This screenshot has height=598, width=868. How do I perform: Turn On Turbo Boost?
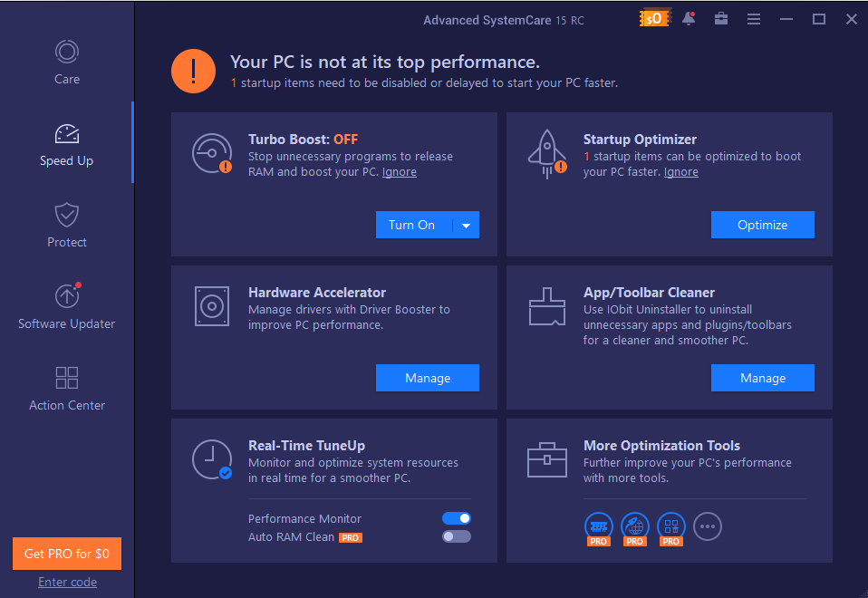click(414, 225)
